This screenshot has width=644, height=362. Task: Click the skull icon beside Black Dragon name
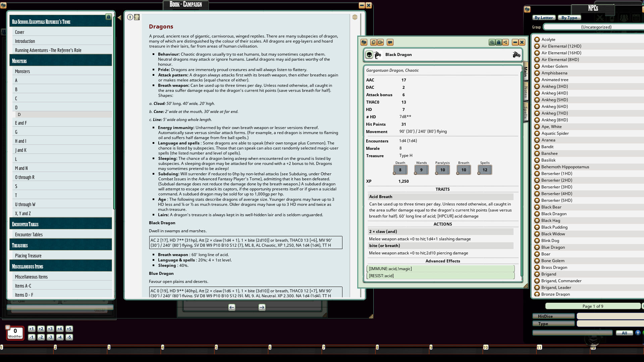pyautogui.click(x=369, y=55)
